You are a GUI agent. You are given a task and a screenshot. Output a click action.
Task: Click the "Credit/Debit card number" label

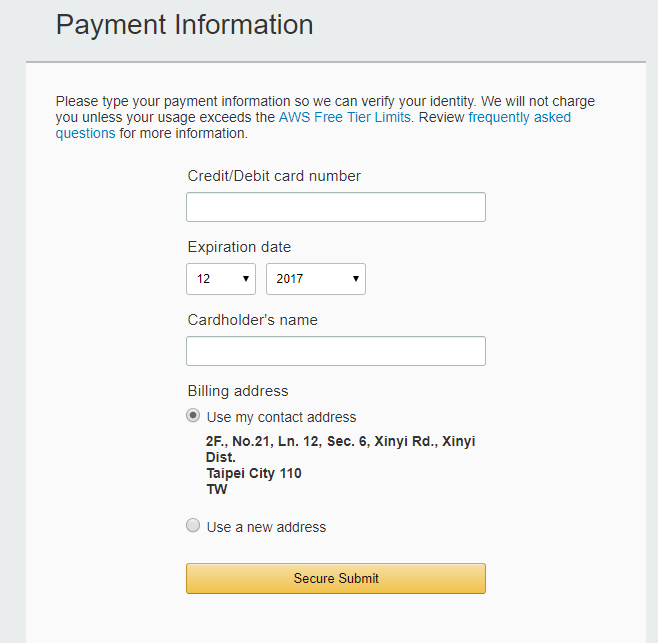tap(274, 176)
